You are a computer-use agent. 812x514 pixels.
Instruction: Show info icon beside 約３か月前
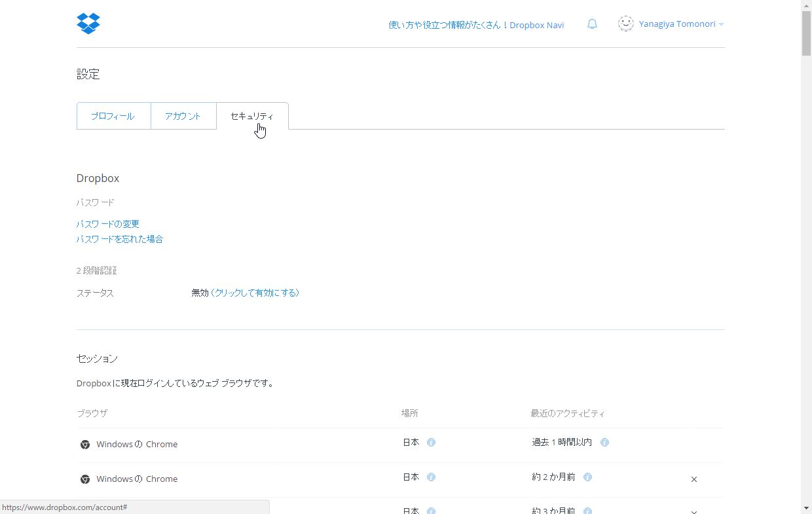587,511
